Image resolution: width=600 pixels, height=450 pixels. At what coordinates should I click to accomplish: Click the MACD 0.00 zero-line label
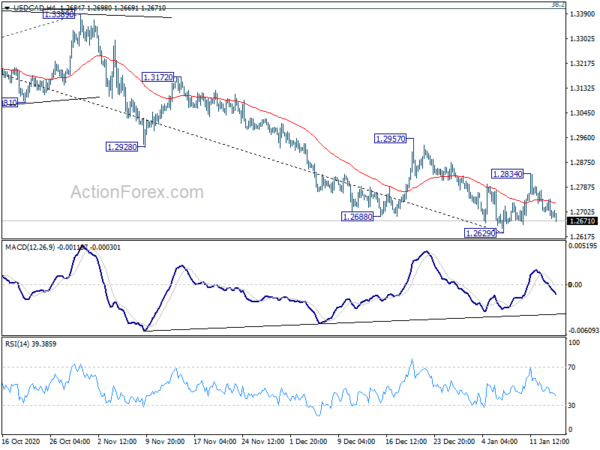pyautogui.click(x=576, y=285)
